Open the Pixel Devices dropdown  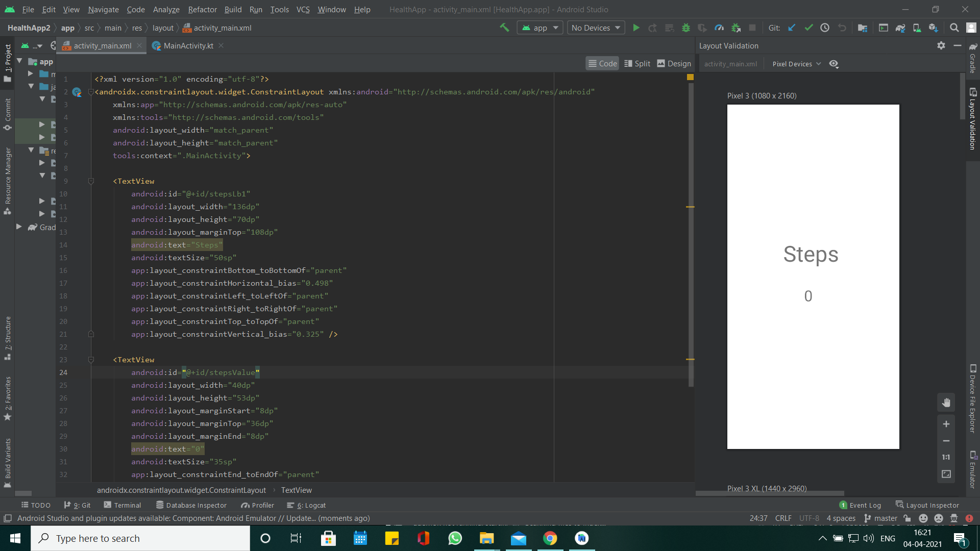pos(796,64)
